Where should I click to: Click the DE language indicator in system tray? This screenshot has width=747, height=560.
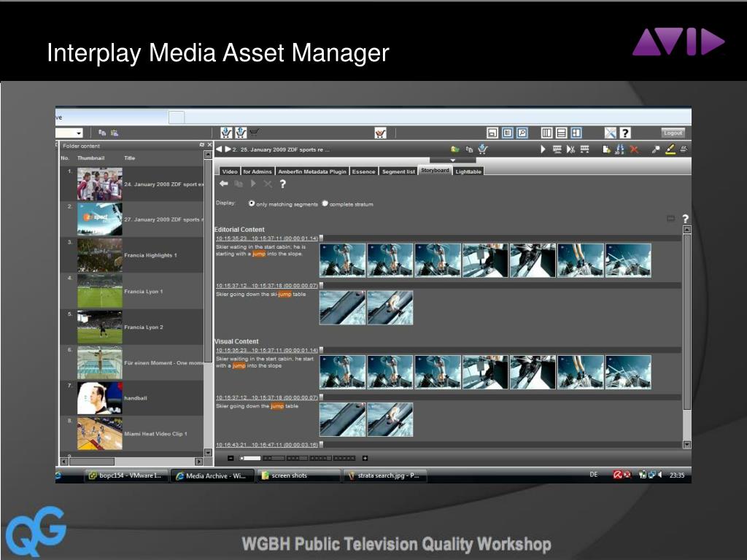[594, 475]
